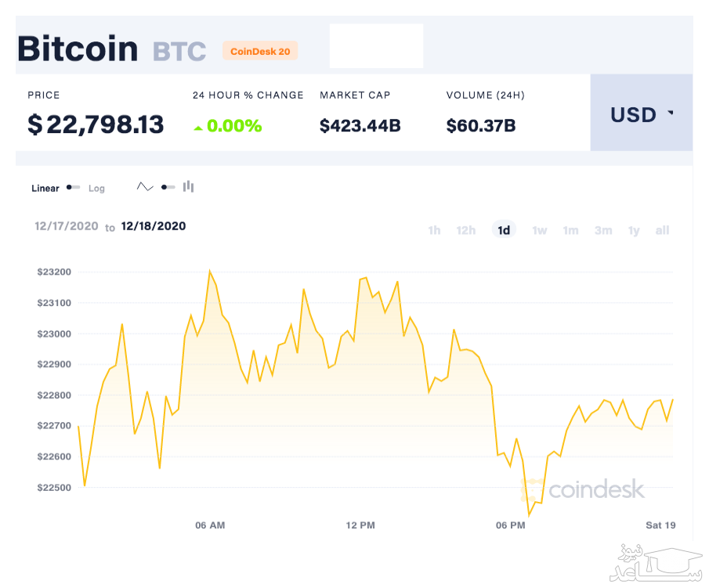Click the 12/18/2020 end date
The width and height of the screenshot is (709, 588).
(154, 226)
